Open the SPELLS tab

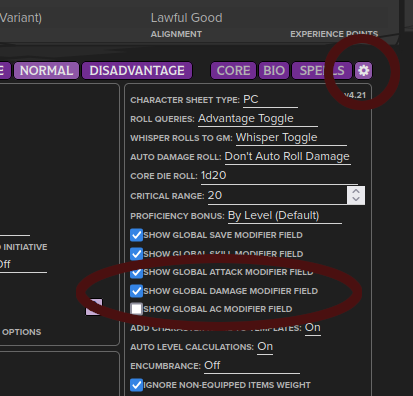[322, 71]
